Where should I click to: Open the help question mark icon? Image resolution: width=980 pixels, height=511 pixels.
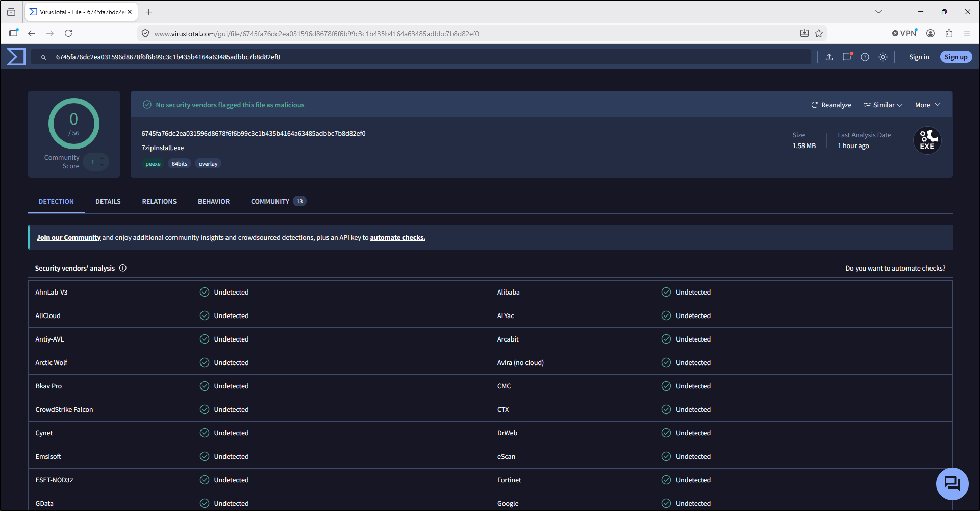pyautogui.click(x=865, y=57)
